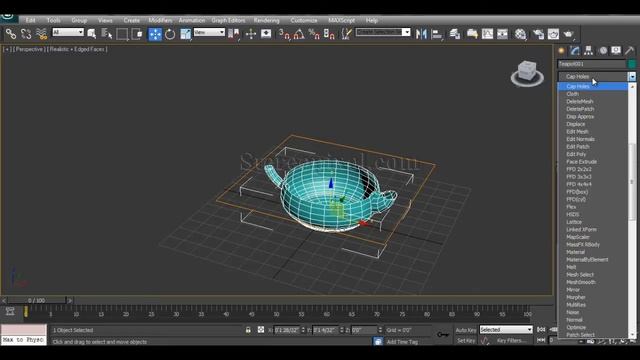Screen dimensions: 640x360
Task: Switch to the Create command panel tab
Action: coord(561,51)
